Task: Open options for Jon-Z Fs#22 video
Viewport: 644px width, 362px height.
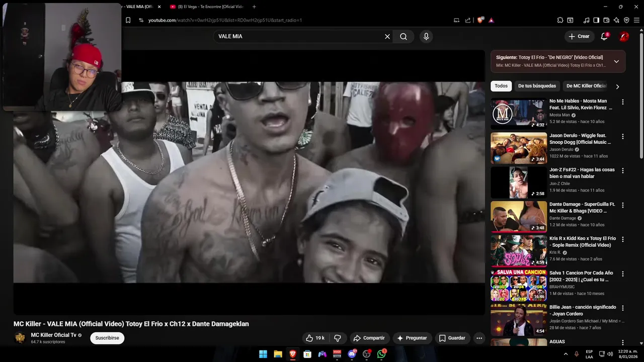Action: (623, 170)
